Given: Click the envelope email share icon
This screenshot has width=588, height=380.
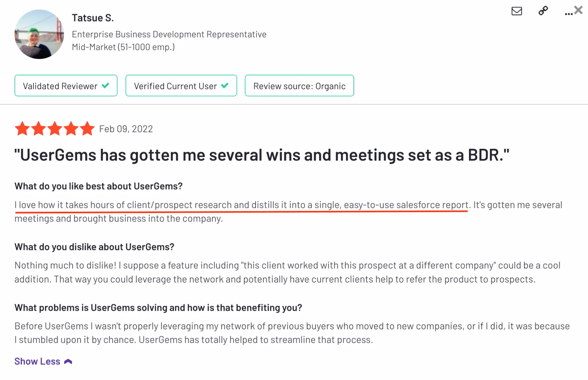Looking at the screenshot, I should tap(516, 11).
